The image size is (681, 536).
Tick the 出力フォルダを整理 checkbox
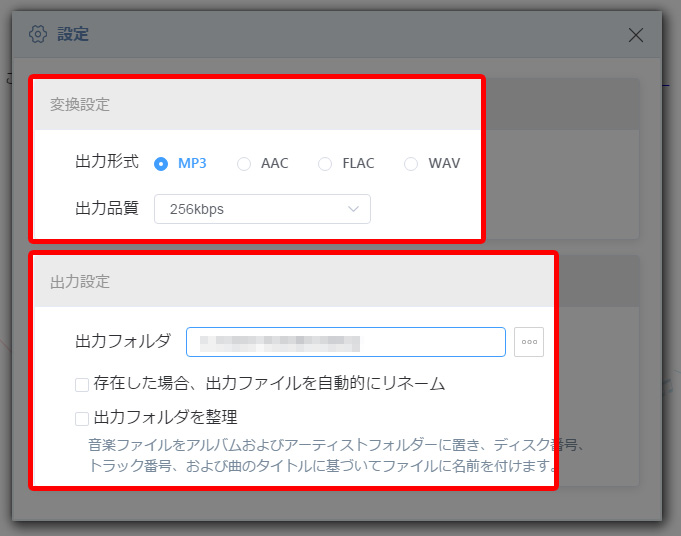(82, 417)
